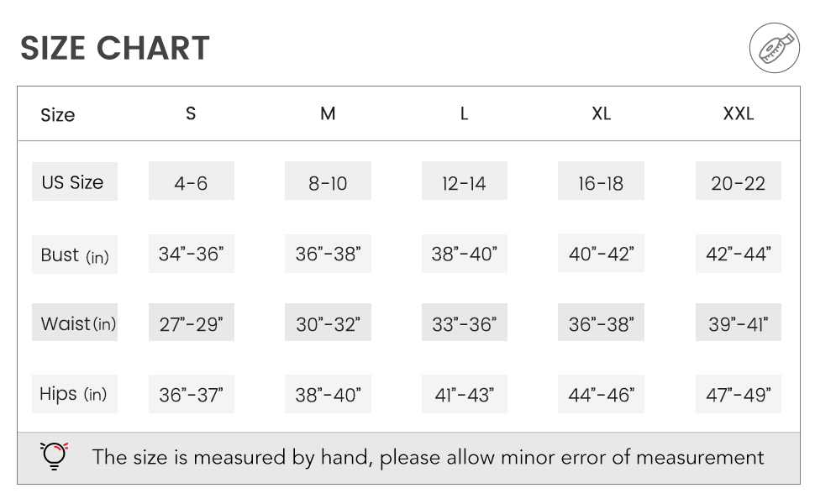Screen dimensions: 815x504
Task: Click the 33"-36" waist cell
Action: [x=464, y=323]
